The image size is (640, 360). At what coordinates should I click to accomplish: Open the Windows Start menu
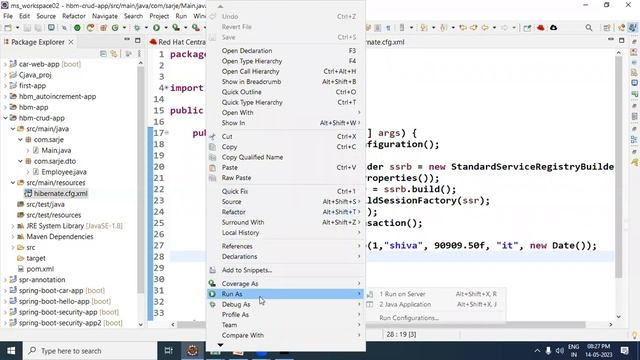[x=11, y=351]
